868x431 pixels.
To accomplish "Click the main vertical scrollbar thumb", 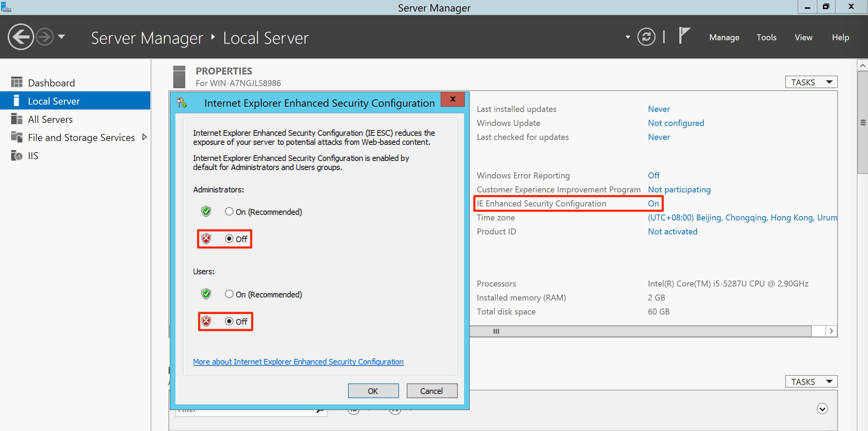I will coord(862,122).
